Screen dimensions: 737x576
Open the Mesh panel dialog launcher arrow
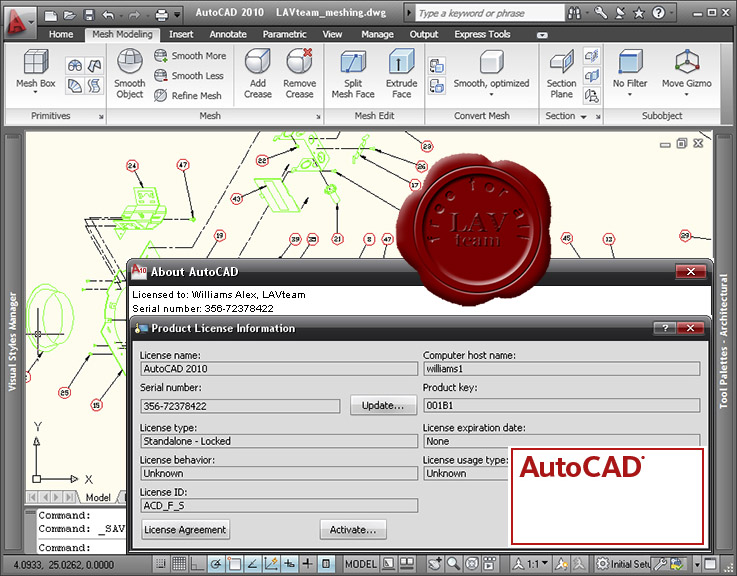click(318, 117)
